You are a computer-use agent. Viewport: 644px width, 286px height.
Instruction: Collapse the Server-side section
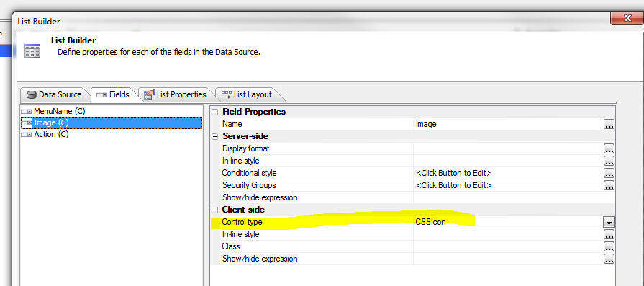click(x=215, y=136)
